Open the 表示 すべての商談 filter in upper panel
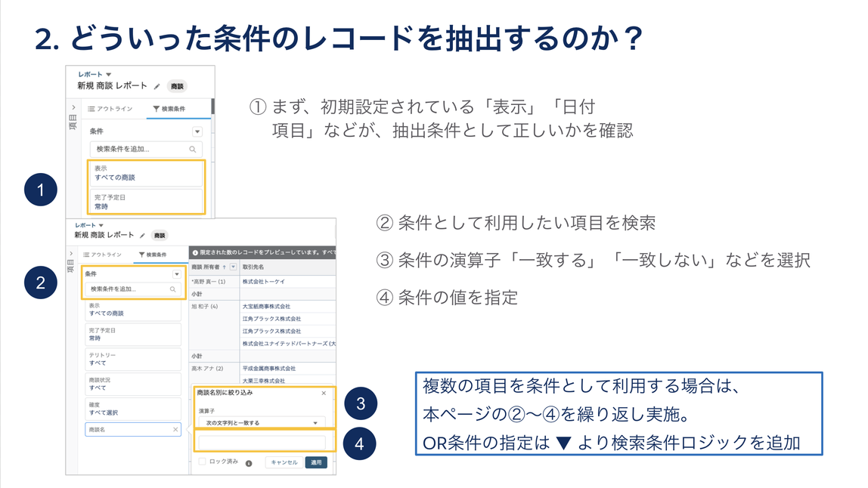The height and width of the screenshot is (488, 868). pyautogui.click(x=146, y=173)
